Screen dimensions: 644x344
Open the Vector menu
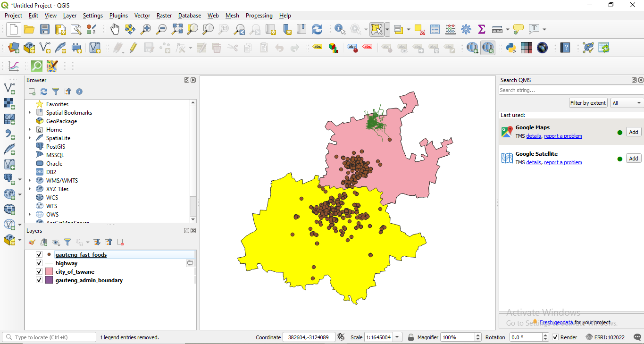point(142,16)
